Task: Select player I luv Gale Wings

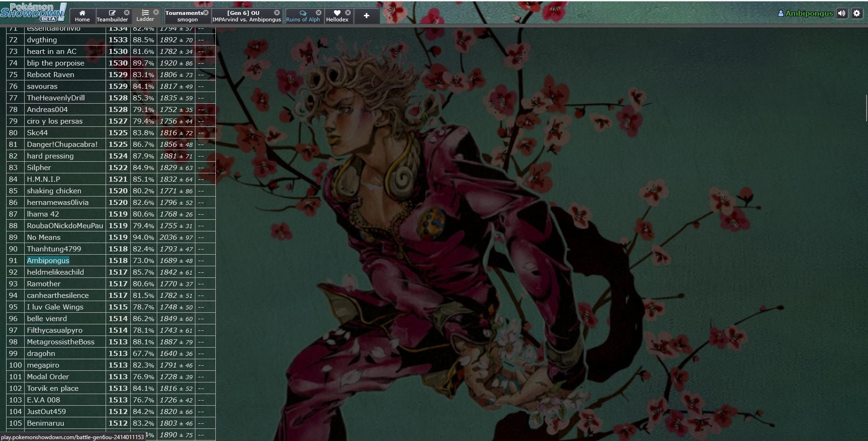Action: click(55, 307)
